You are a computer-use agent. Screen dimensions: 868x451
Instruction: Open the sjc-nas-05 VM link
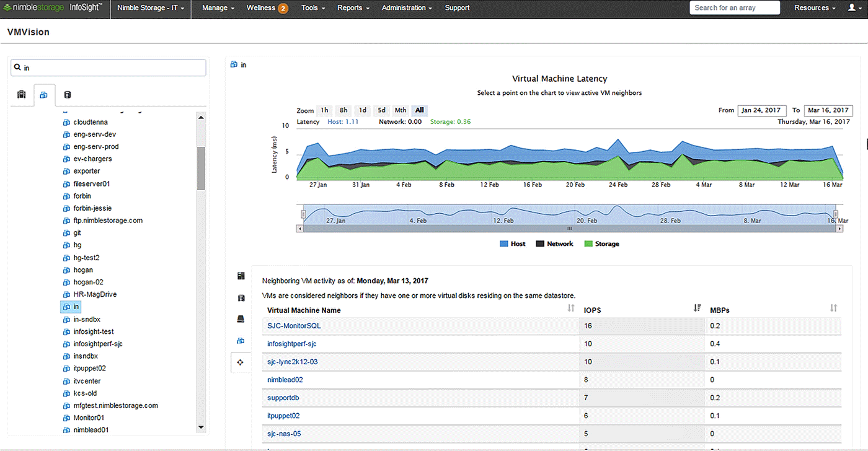284,434
